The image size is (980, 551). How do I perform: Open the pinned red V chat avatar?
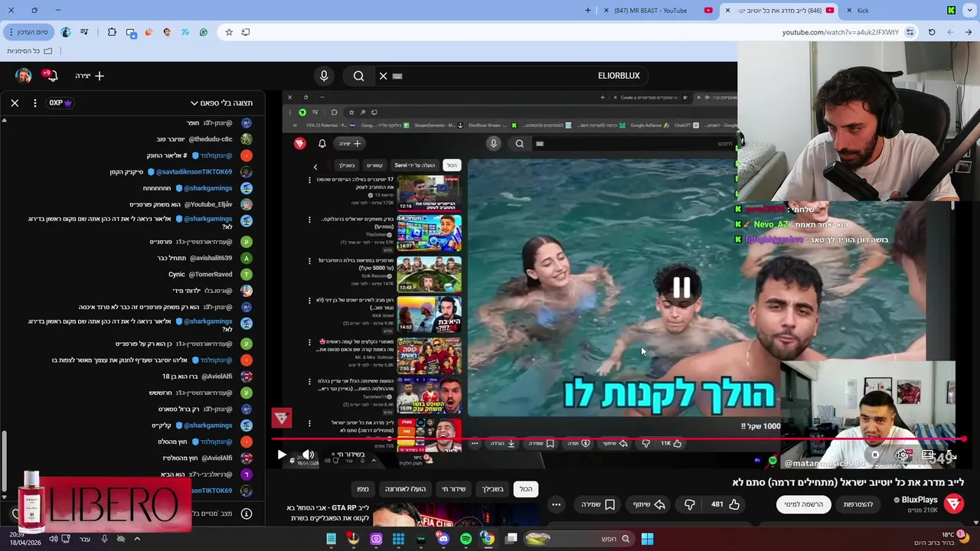tap(282, 418)
